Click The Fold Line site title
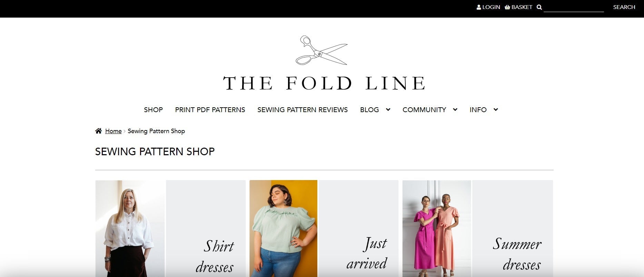 point(324,83)
